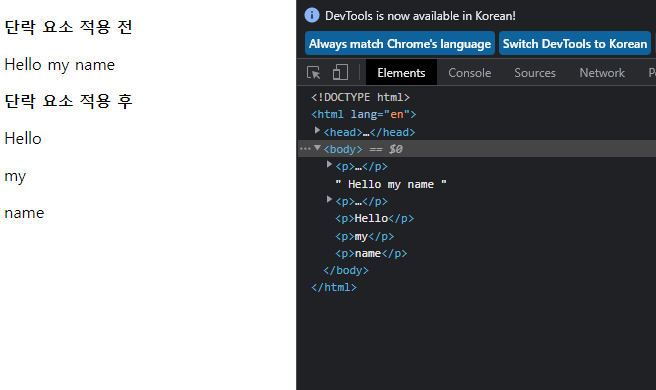Select the <p>name</p> node
This screenshot has height=390, width=656.
(x=371, y=254)
